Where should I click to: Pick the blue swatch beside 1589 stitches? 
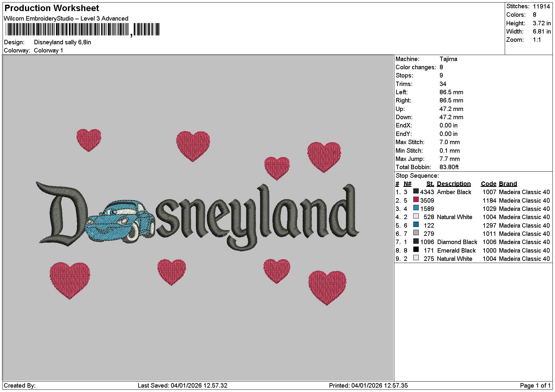coord(416,208)
